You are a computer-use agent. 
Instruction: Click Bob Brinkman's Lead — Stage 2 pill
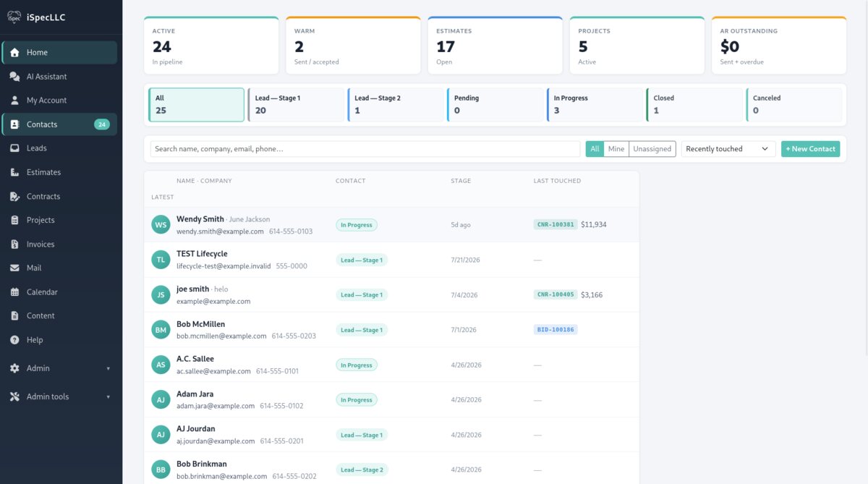362,470
